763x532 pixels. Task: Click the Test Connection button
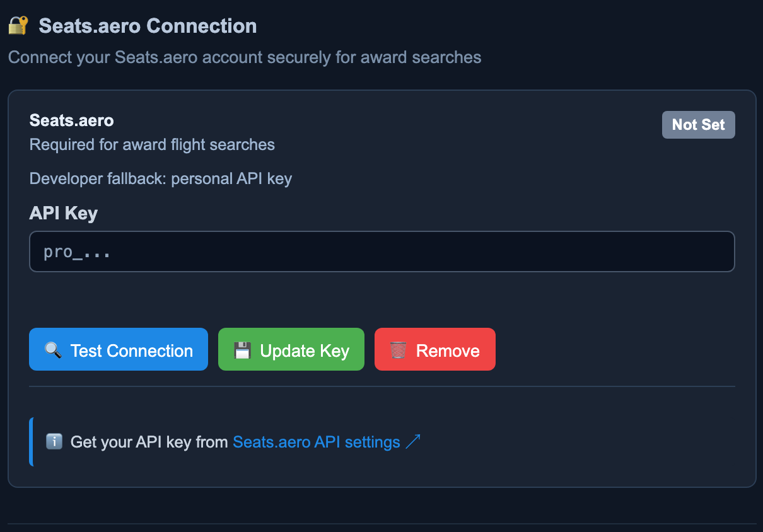(119, 349)
